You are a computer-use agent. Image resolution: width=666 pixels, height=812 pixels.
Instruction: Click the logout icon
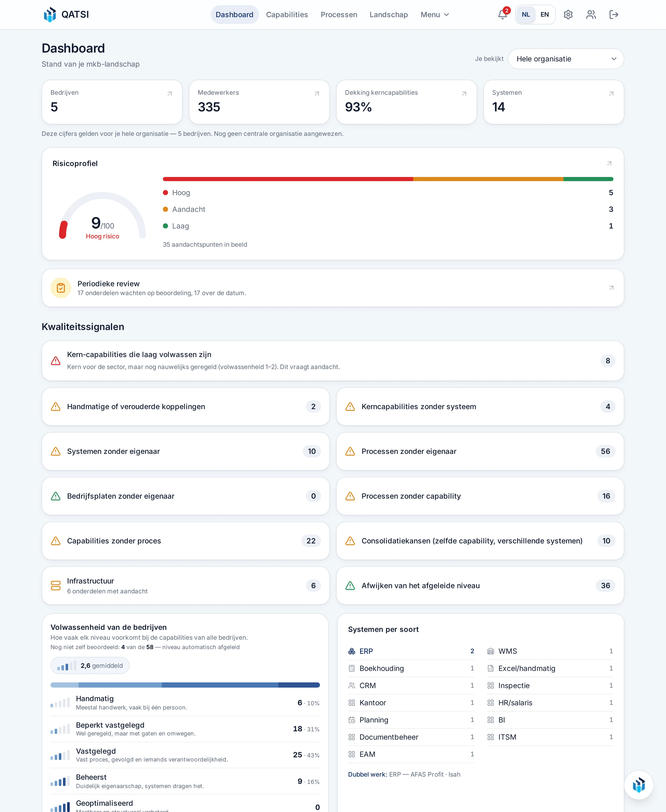[x=614, y=15]
